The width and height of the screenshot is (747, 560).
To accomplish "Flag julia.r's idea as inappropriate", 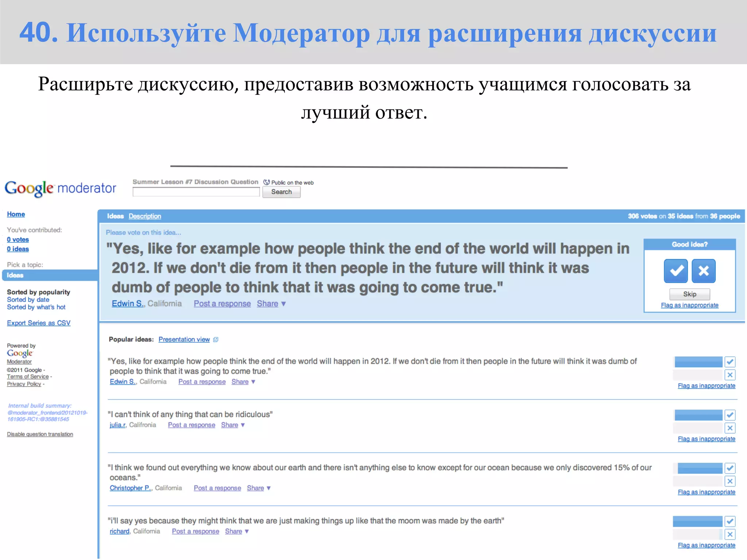I will pos(707,439).
